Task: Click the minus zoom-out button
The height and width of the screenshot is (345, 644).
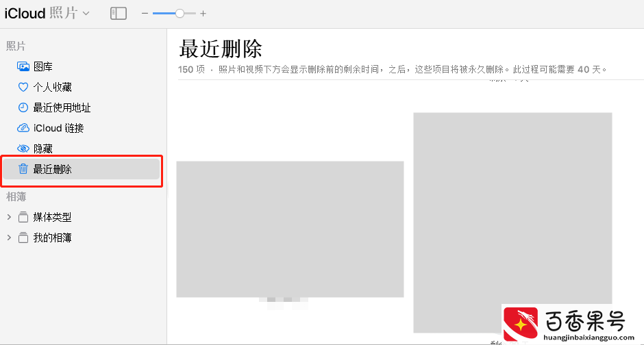Action: [145, 14]
